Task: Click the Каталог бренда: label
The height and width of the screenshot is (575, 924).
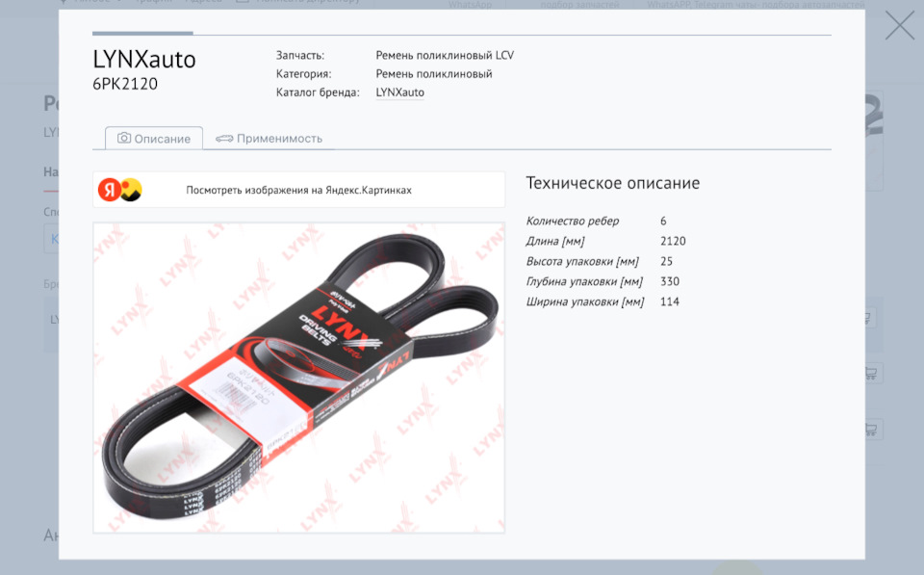Action: coord(318,92)
